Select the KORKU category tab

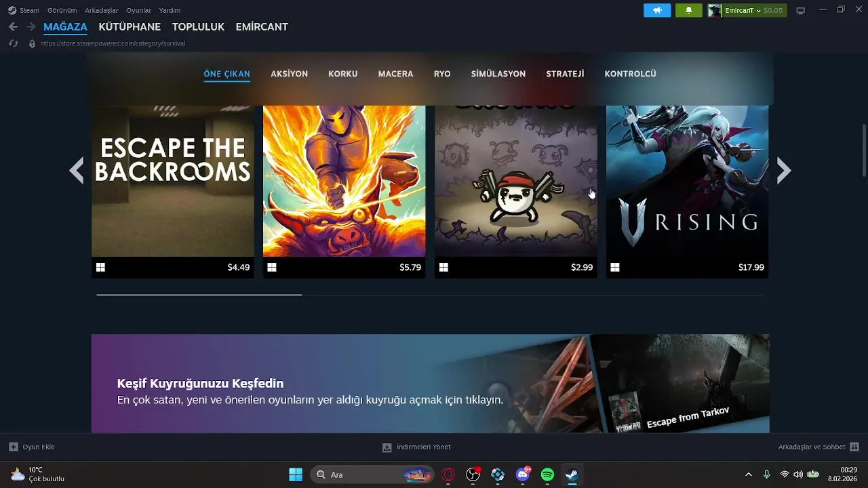343,74
